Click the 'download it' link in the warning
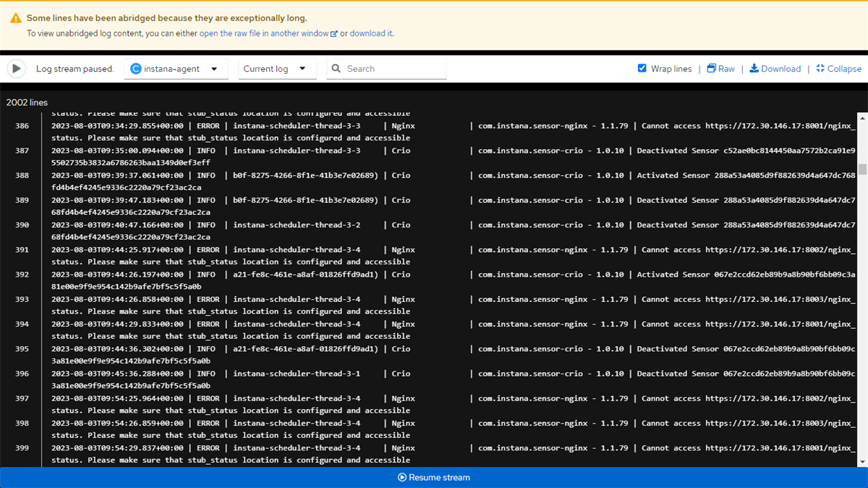Image resolution: width=868 pixels, height=488 pixels. (370, 33)
